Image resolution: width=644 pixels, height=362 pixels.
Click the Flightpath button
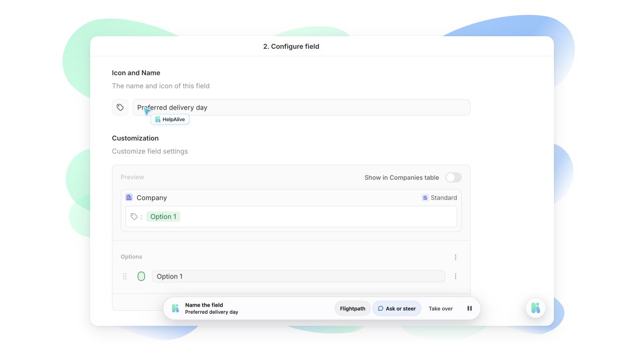click(353, 309)
